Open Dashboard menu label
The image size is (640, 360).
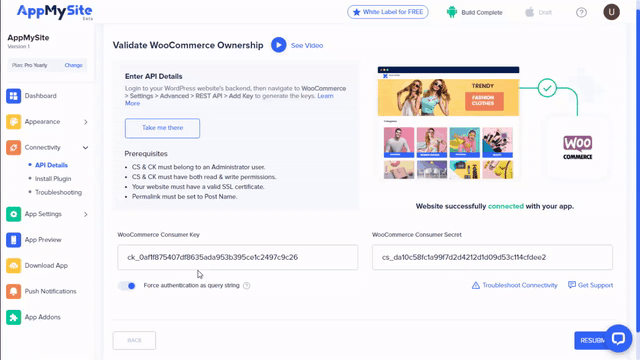[40, 96]
